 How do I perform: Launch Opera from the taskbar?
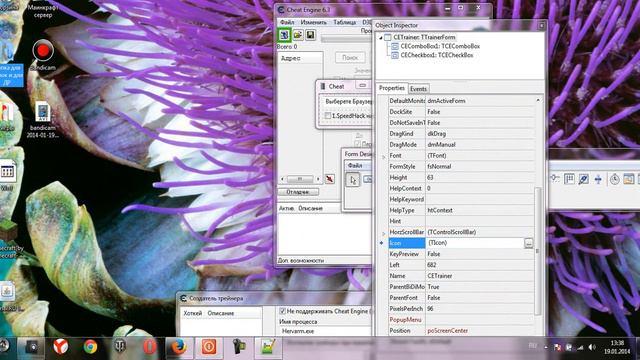click(x=149, y=347)
